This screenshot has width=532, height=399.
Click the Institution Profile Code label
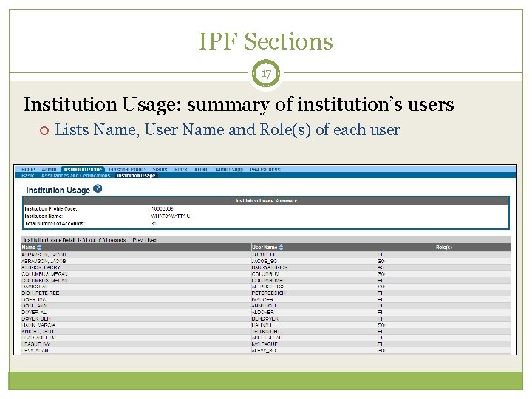(x=51, y=208)
